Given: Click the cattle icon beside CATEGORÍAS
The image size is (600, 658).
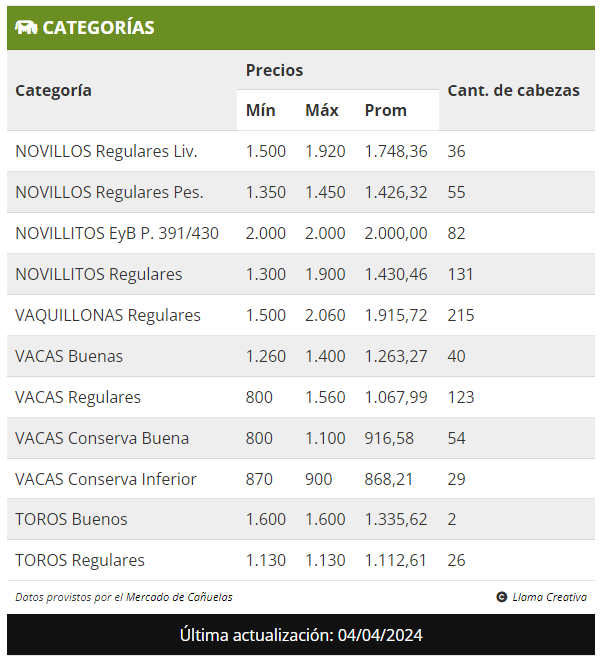Looking at the screenshot, I should click(x=26, y=28).
